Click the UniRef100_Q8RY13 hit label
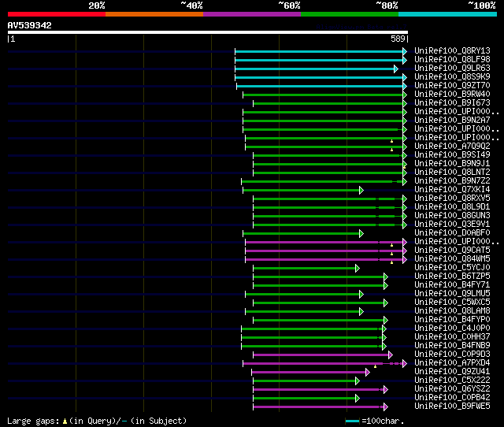 452,50
